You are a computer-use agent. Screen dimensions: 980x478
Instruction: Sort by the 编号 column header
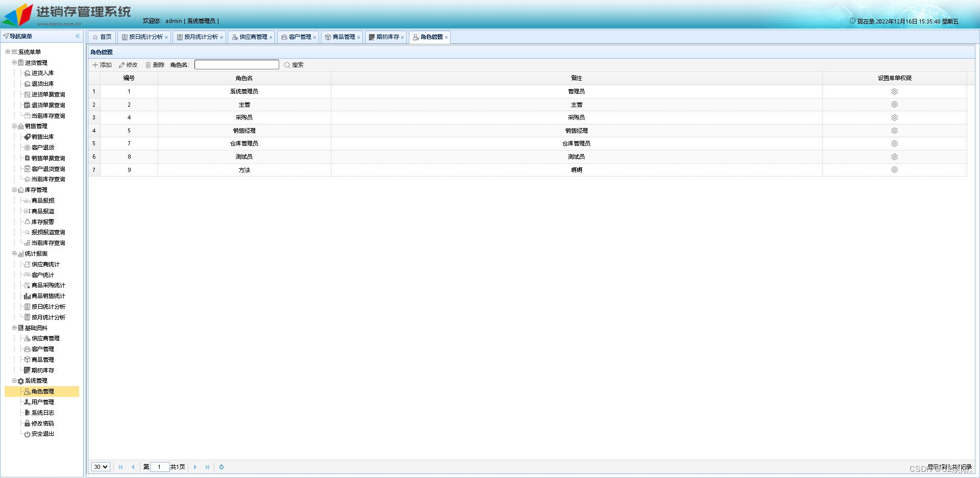pos(129,78)
